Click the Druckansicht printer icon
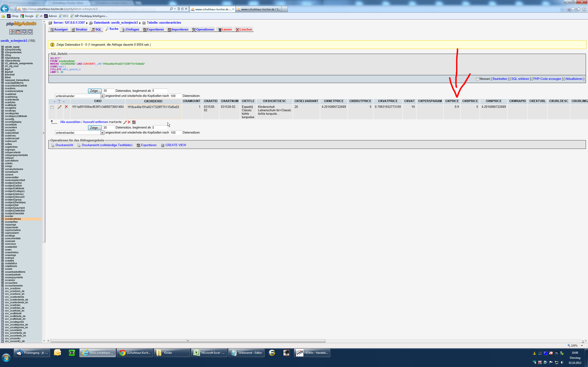Image resolution: width=588 pixels, height=367 pixels. [53, 145]
